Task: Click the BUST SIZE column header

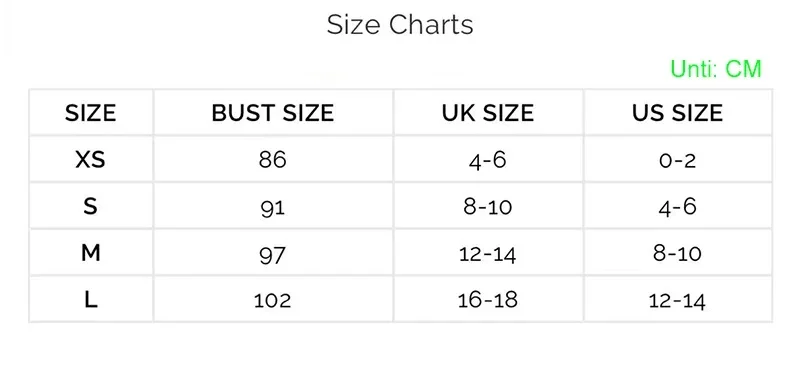Action: [273, 113]
